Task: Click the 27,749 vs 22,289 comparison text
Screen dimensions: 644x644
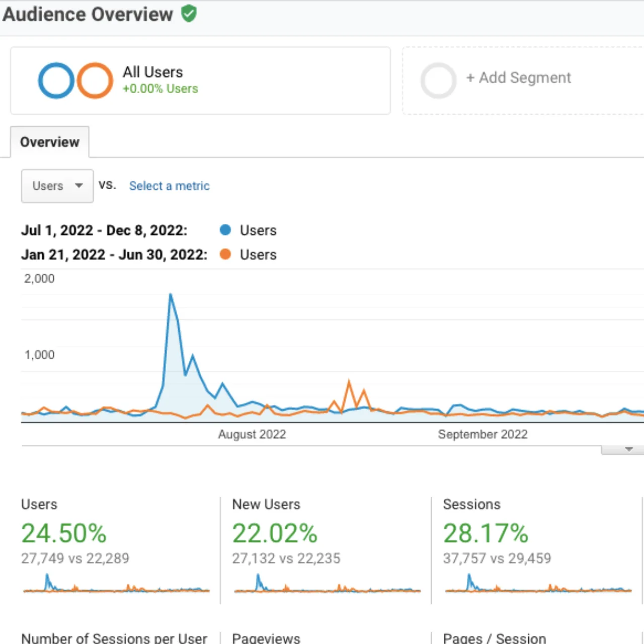Action: [75, 558]
